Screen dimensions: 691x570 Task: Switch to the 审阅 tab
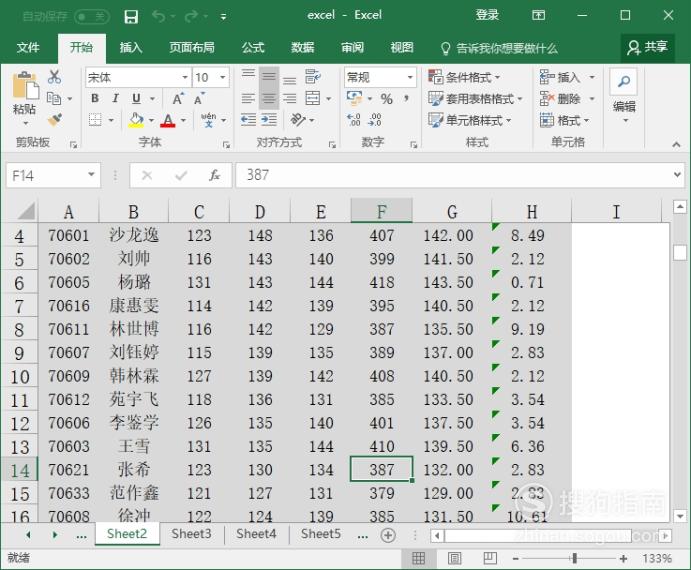click(x=352, y=47)
